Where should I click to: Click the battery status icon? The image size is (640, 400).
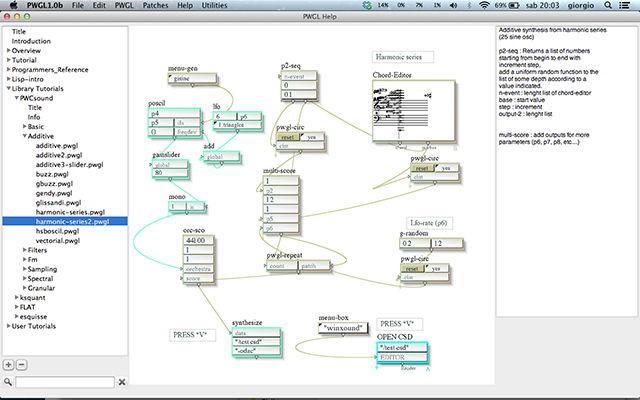(x=514, y=5)
